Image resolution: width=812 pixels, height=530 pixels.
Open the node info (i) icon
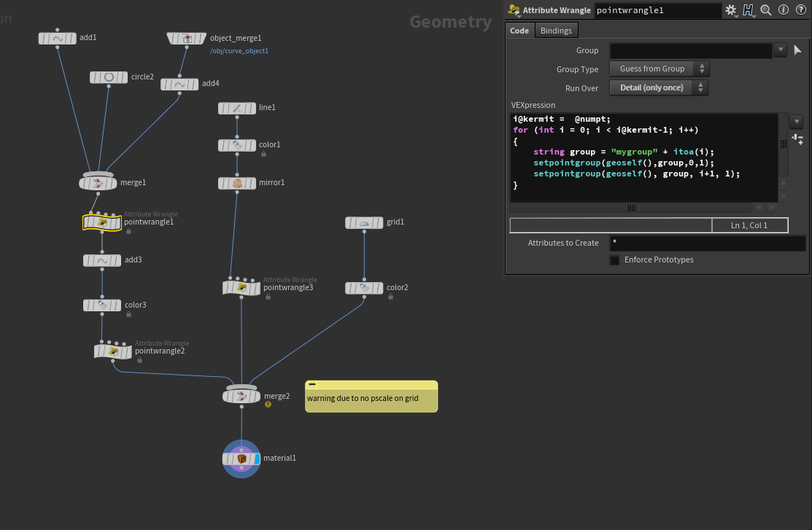784,10
